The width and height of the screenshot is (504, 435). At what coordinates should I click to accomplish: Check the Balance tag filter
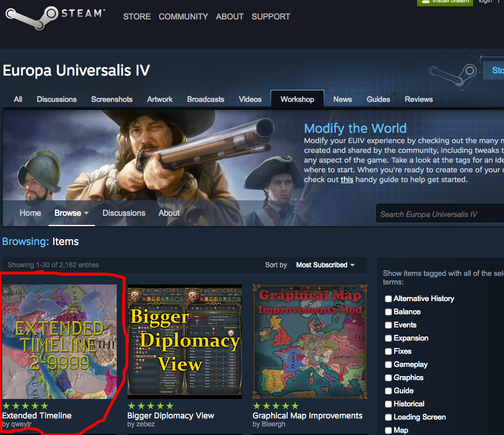pyautogui.click(x=388, y=312)
